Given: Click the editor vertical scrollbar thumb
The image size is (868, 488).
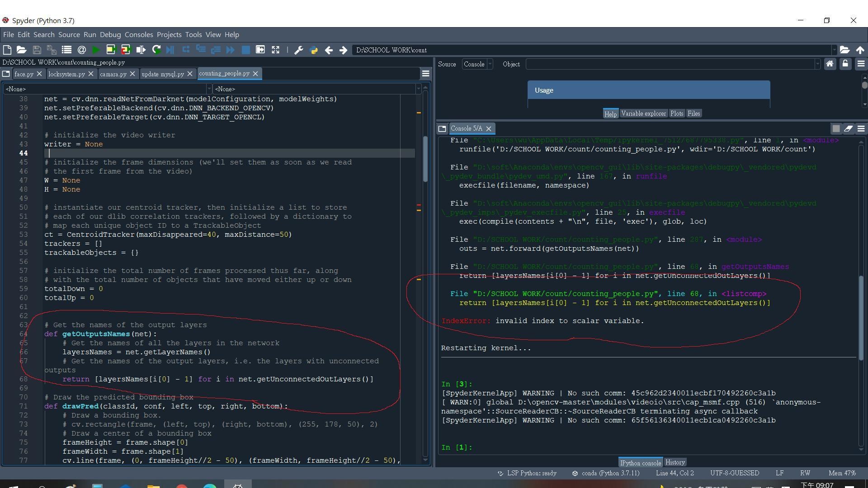Looking at the screenshot, I should [425, 158].
